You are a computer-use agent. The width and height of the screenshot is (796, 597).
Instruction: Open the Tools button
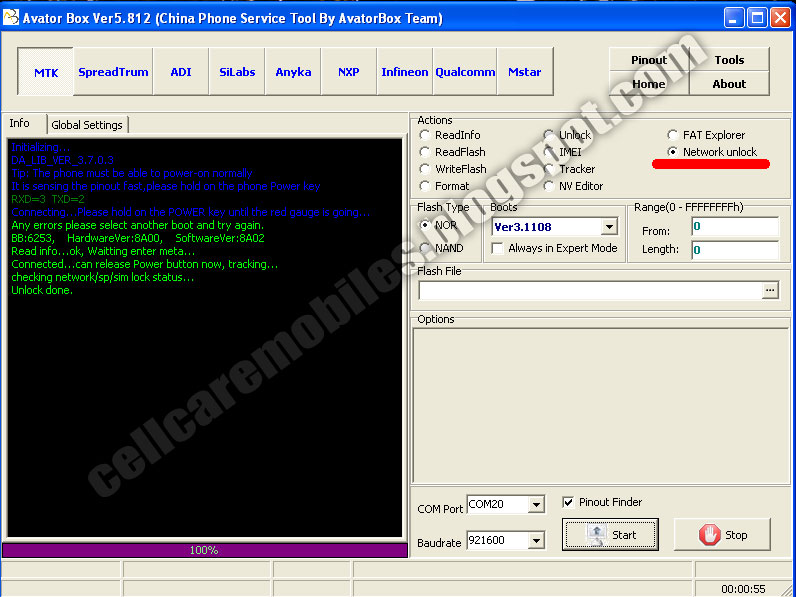729,60
